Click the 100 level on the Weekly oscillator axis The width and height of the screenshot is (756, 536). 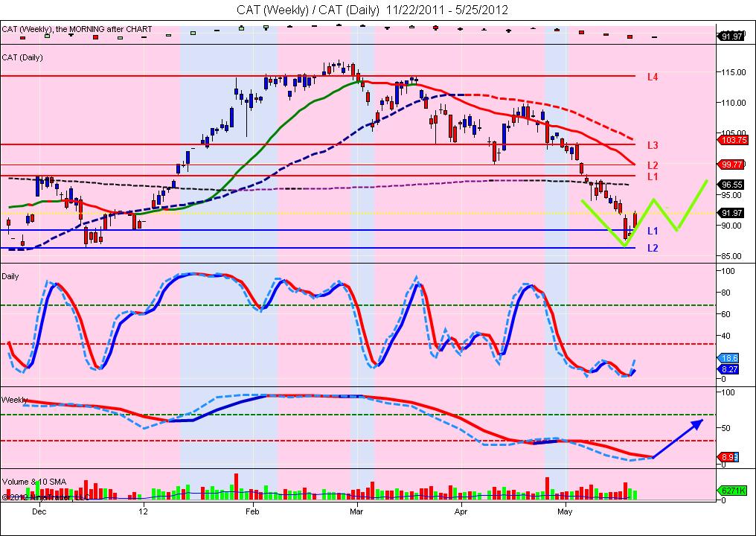point(728,392)
